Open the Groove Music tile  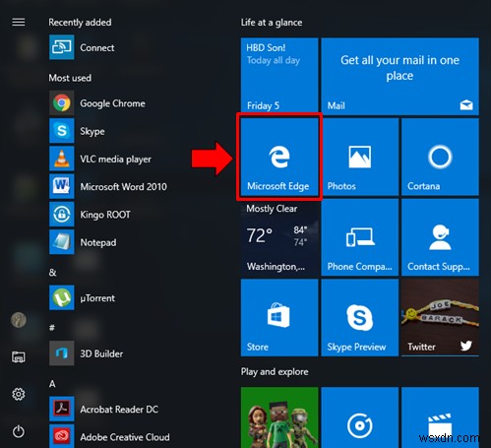(360, 417)
